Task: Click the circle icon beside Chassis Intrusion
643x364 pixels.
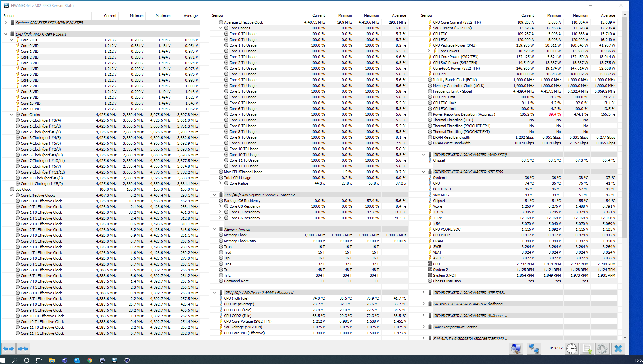Action: click(x=430, y=281)
